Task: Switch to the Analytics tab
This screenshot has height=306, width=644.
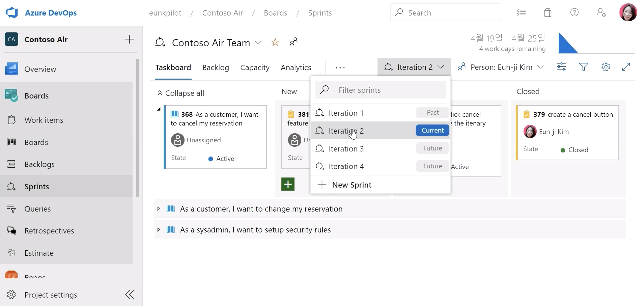Action: (296, 67)
